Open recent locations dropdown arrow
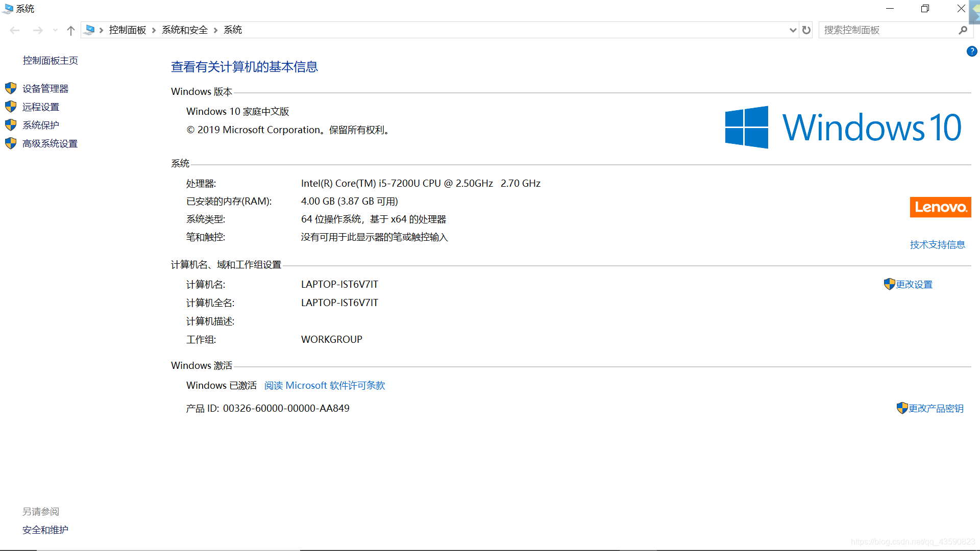 [55, 31]
